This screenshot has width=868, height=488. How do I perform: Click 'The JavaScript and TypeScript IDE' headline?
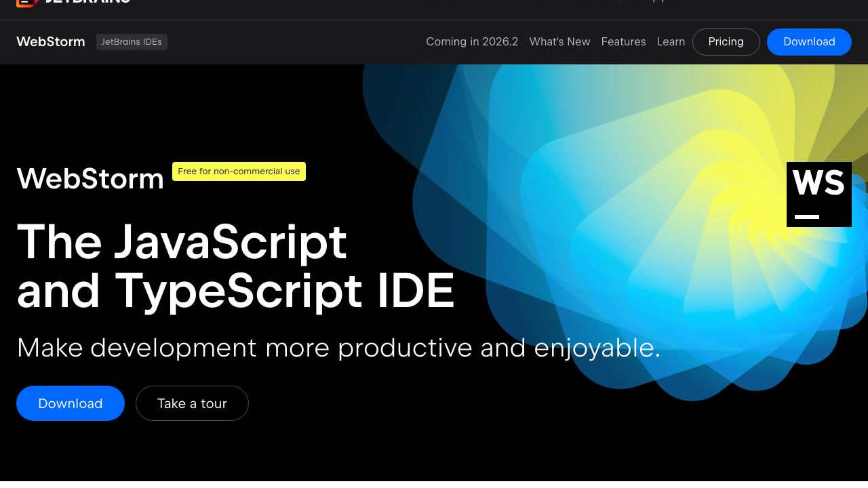pos(235,266)
